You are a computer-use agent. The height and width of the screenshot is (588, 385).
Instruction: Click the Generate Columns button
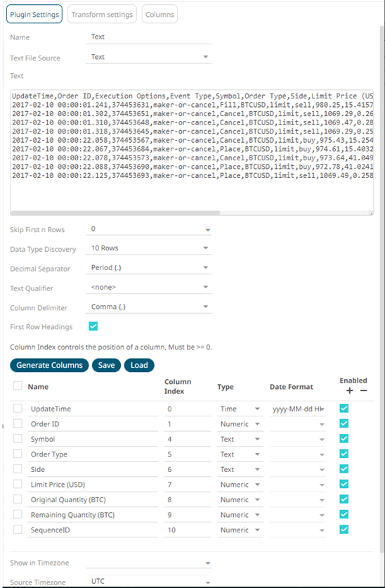[x=49, y=365]
